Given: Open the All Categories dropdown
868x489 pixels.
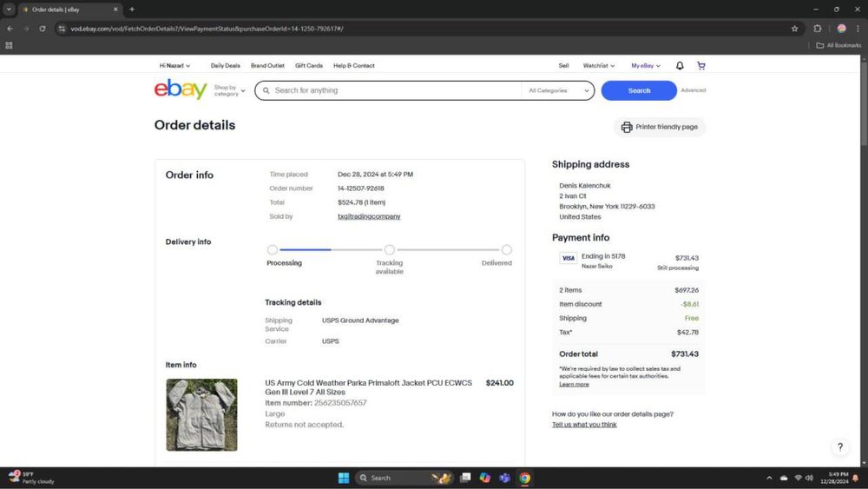Looking at the screenshot, I should click(558, 90).
